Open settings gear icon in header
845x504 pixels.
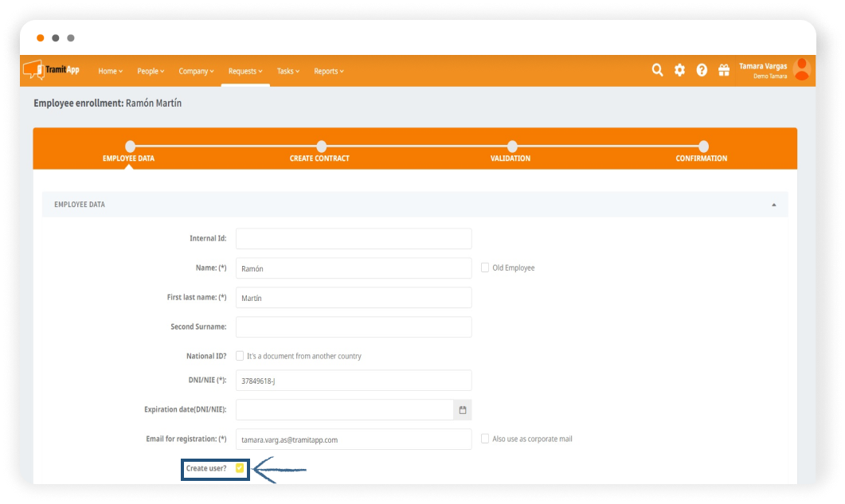pos(679,70)
